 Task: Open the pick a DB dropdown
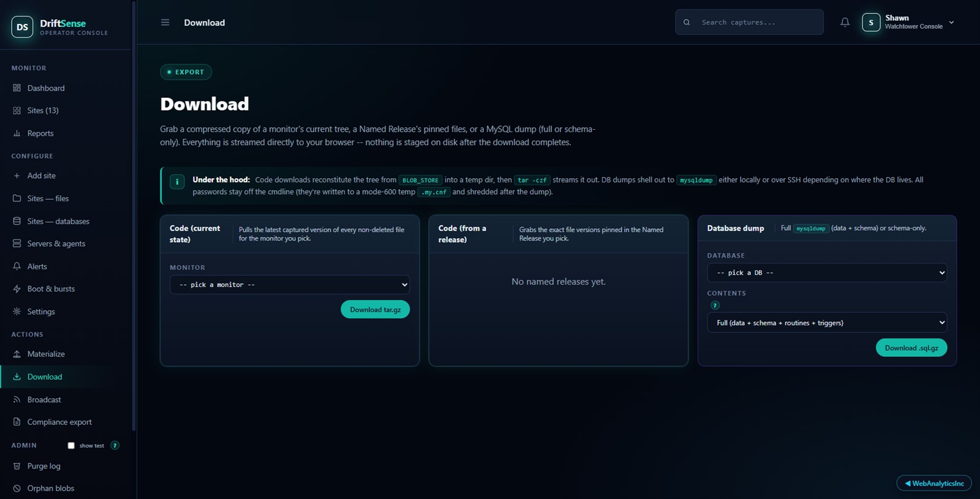[x=827, y=272]
